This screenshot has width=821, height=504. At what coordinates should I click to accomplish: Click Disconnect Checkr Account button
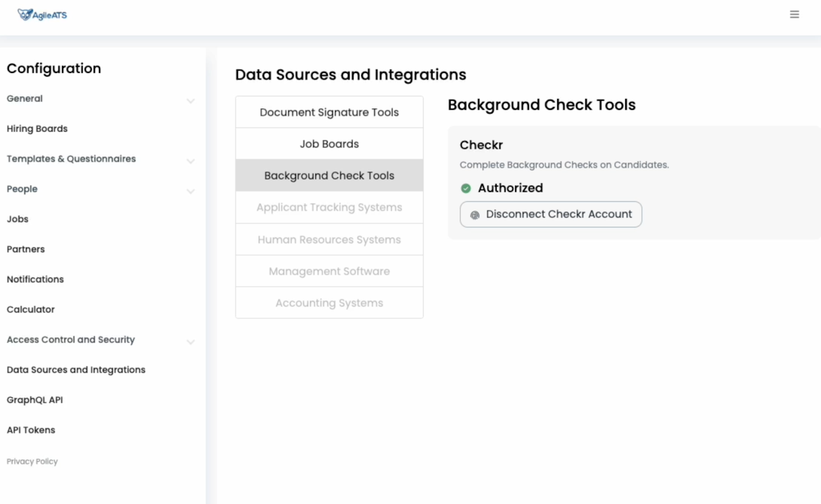[551, 214]
